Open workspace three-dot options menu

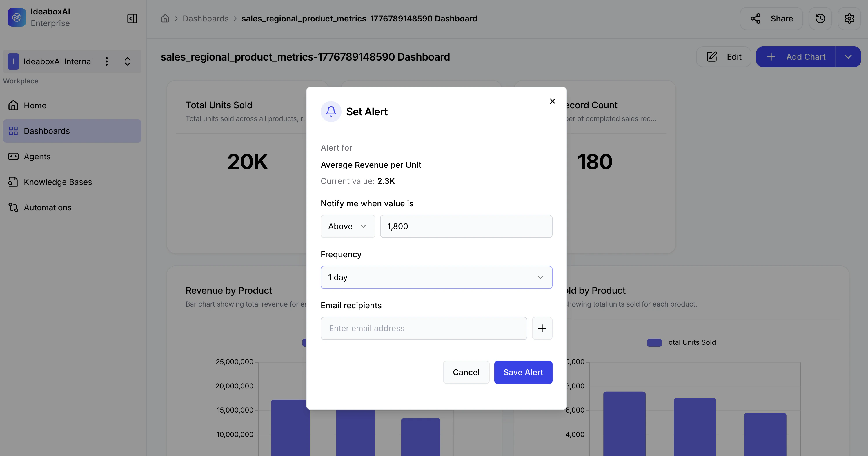pos(106,61)
